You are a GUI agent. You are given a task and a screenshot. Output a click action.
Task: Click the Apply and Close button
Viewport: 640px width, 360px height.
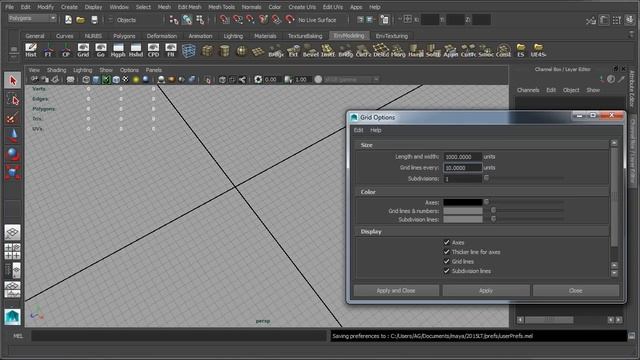(396, 291)
